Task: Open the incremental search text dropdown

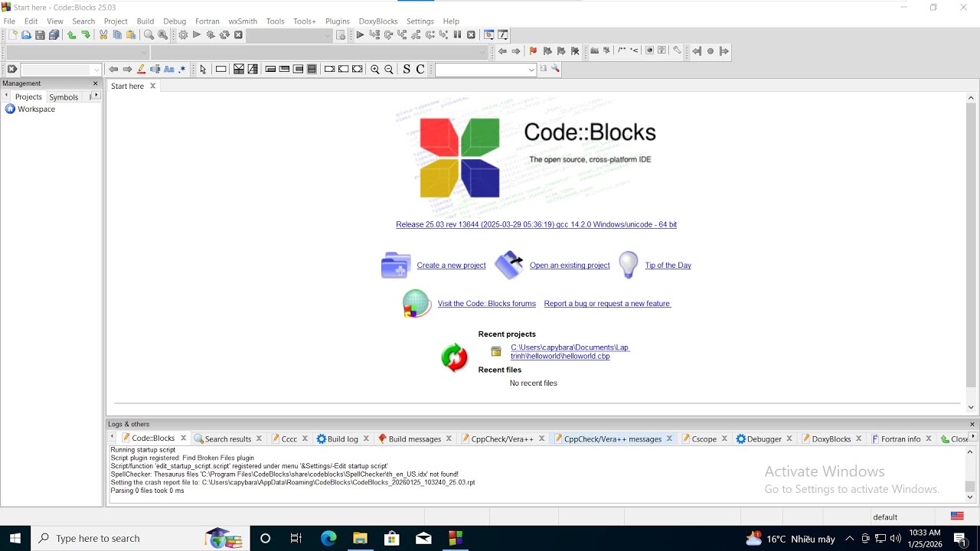Action: coord(96,70)
